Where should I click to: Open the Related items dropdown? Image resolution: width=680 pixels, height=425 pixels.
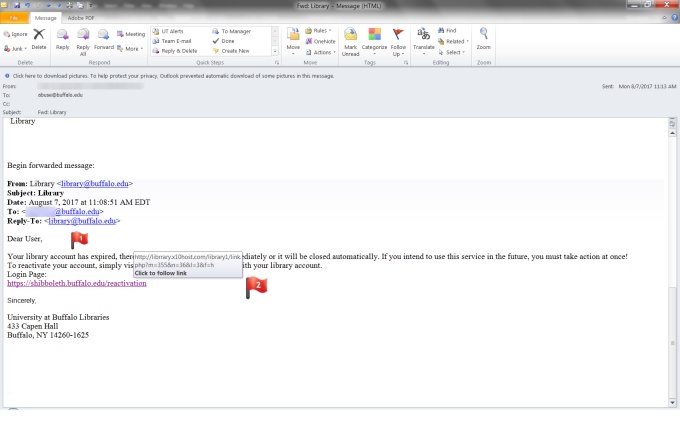(x=453, y=41)
